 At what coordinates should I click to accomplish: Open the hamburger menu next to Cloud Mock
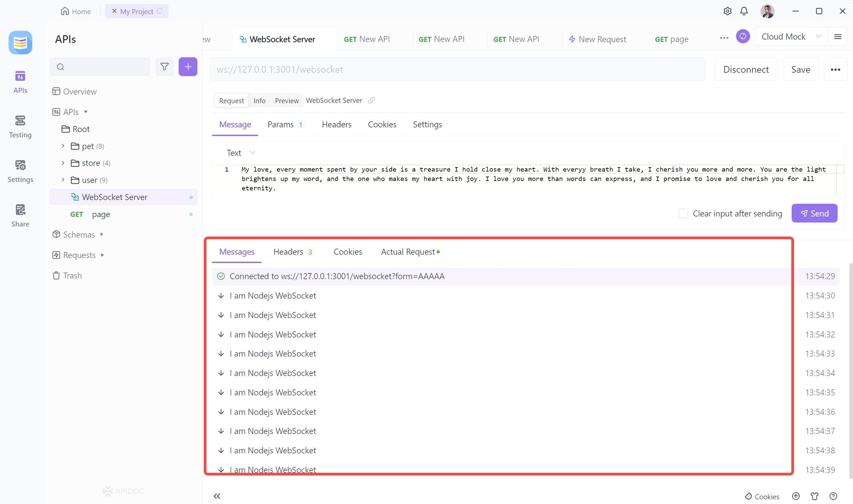838,37
